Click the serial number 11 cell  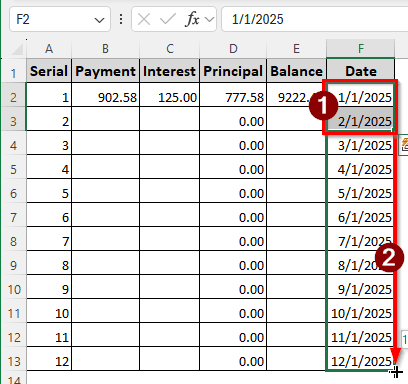(49, 335)
